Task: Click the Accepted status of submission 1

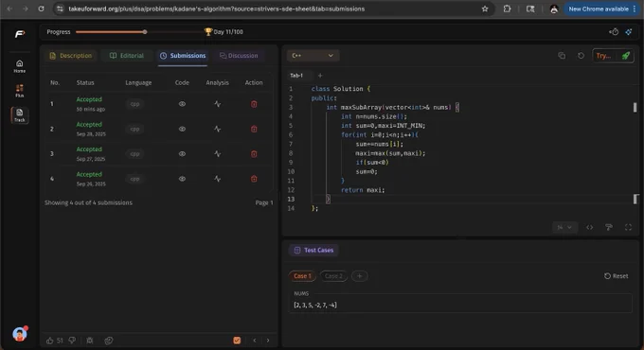Action: pyautogui.click(x=89, y=99)
